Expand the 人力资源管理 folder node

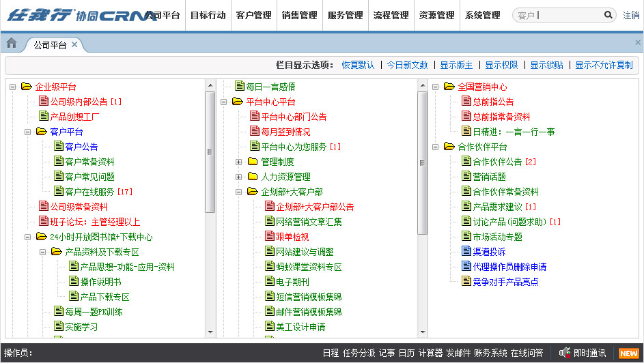[238, 177]
